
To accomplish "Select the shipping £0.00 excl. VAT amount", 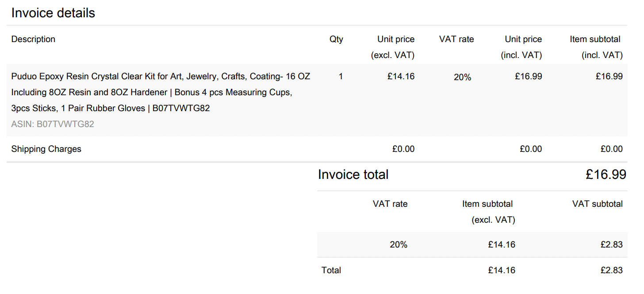I will click(x=403, y=149).
